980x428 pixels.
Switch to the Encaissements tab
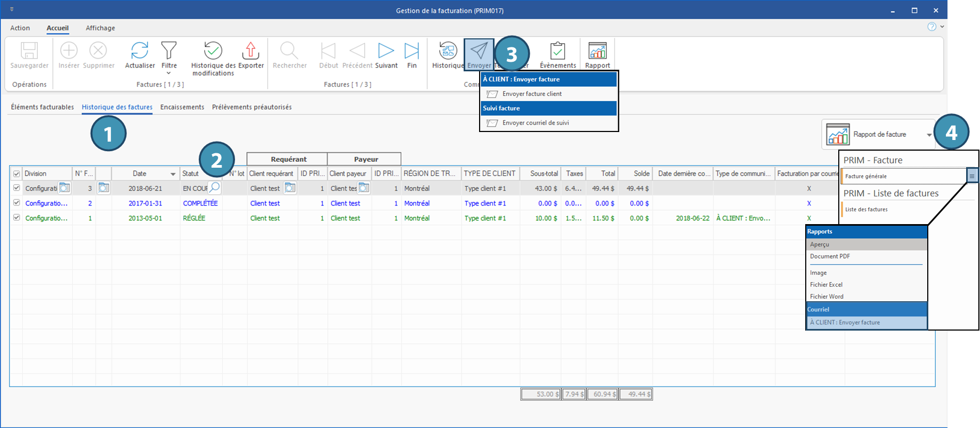(182, 107)
